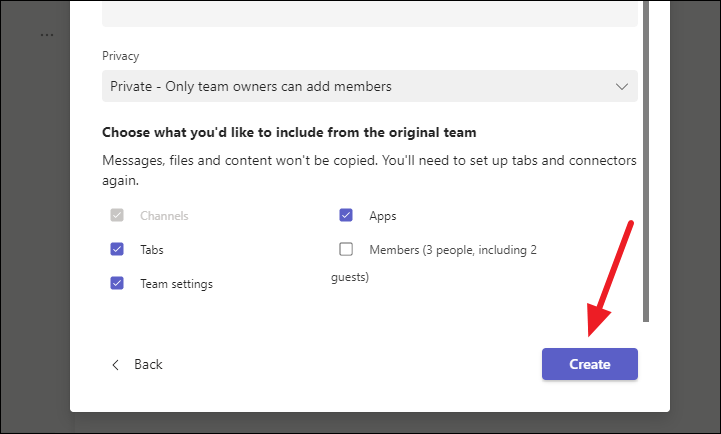Click the Channels label text
This screenshot has height=434, width=721.
[164, 216]
